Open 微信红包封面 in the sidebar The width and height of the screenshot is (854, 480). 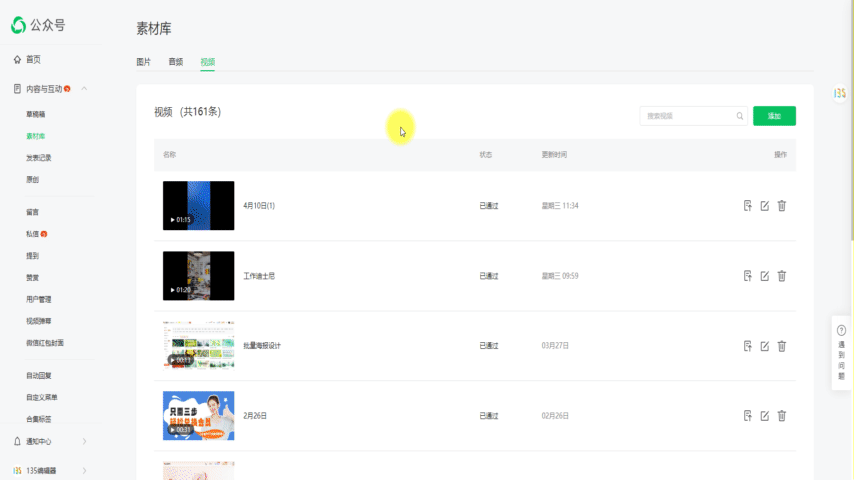coord(45,343)
